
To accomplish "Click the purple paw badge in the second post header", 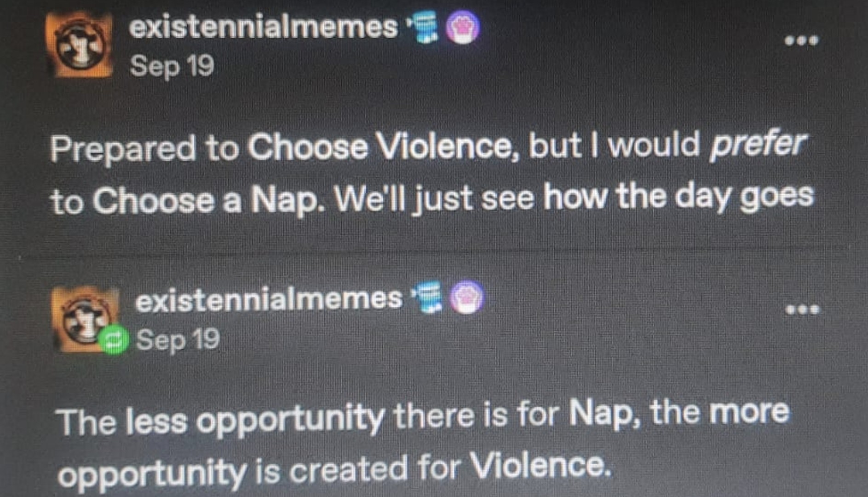I will pyautogui.click(x=466, y=297).
